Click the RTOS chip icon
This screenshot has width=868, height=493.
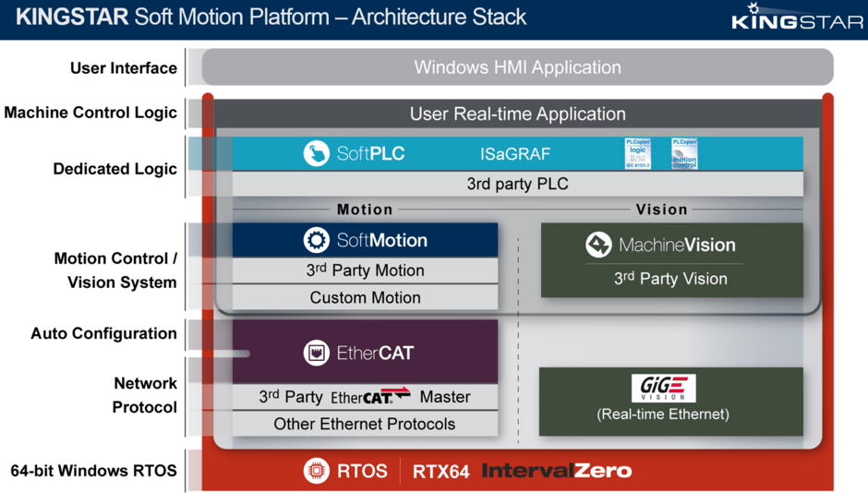tap(317, 471)
